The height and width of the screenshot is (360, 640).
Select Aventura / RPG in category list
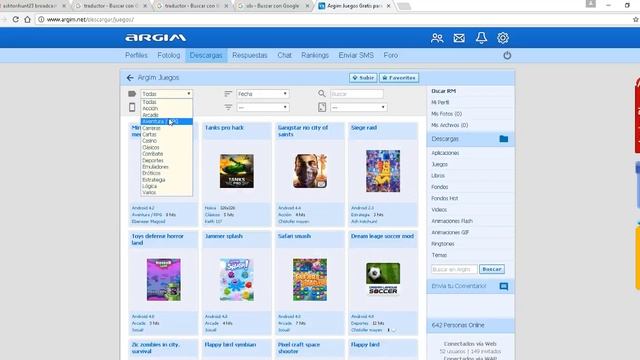point(167,122)
